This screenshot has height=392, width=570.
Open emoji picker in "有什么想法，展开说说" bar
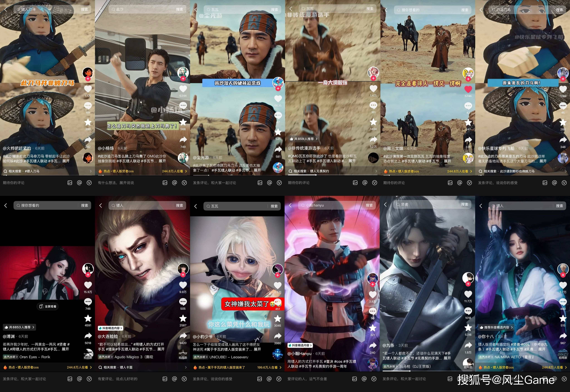(x=184, y=183)
